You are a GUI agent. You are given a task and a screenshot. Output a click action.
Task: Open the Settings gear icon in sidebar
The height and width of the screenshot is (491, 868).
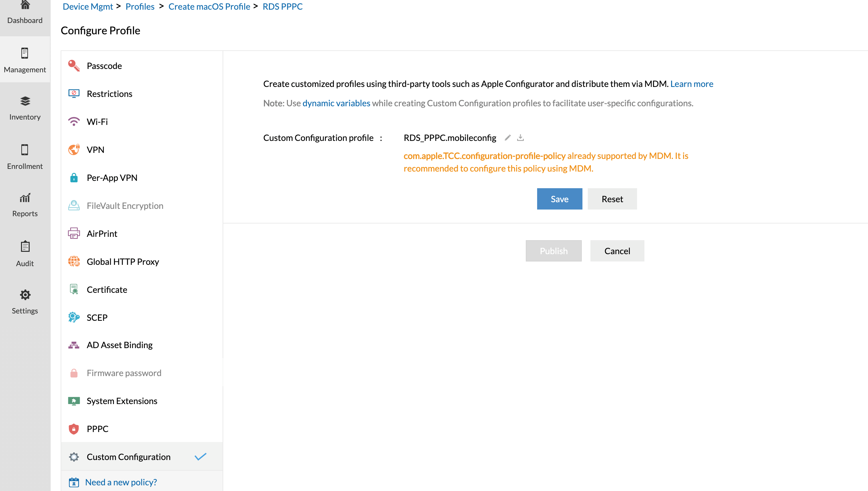pos(25,295)
